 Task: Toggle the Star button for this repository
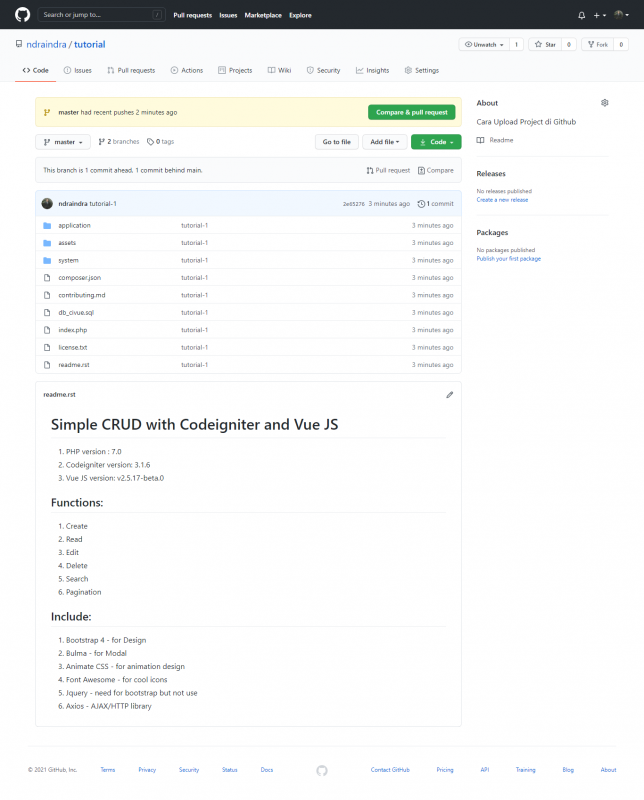pyautogui.click(x=545, y=44)
